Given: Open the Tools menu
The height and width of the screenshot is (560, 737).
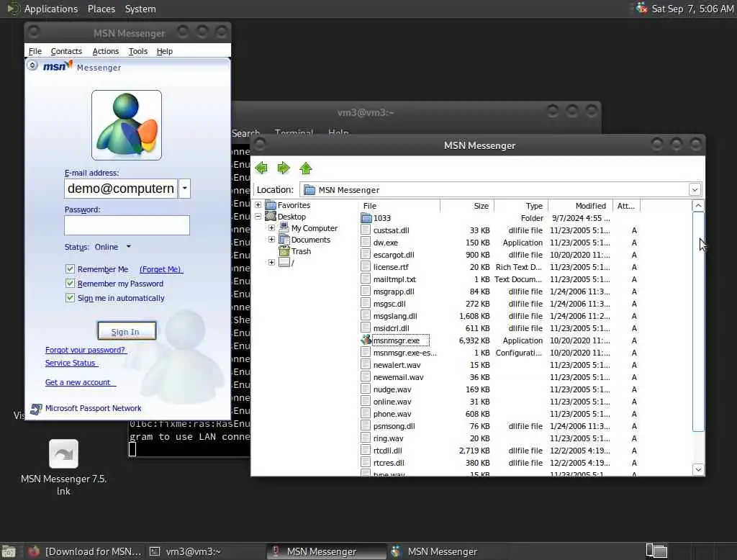Looking at the screenshot, I should click(138, 51).
